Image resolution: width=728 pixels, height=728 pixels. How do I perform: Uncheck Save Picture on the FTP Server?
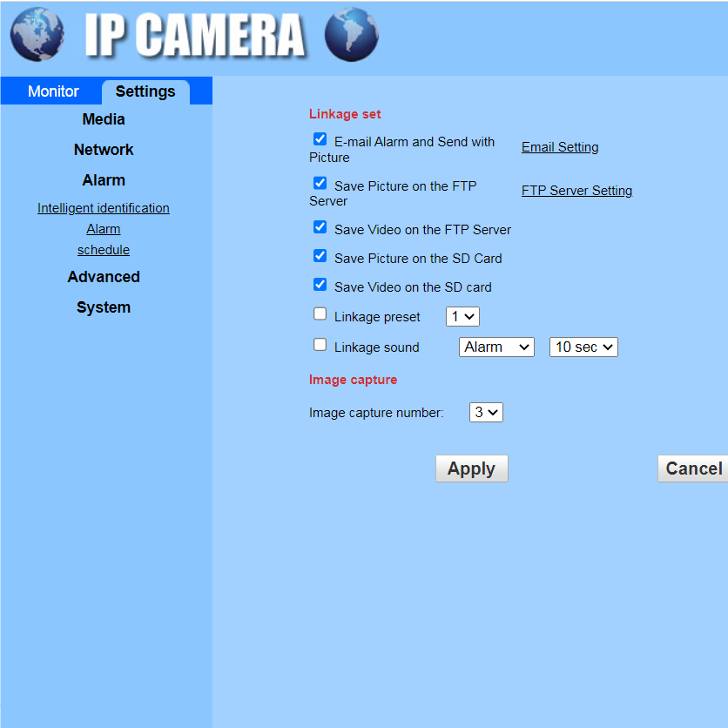pyautogui.click(x=320, y=183)
